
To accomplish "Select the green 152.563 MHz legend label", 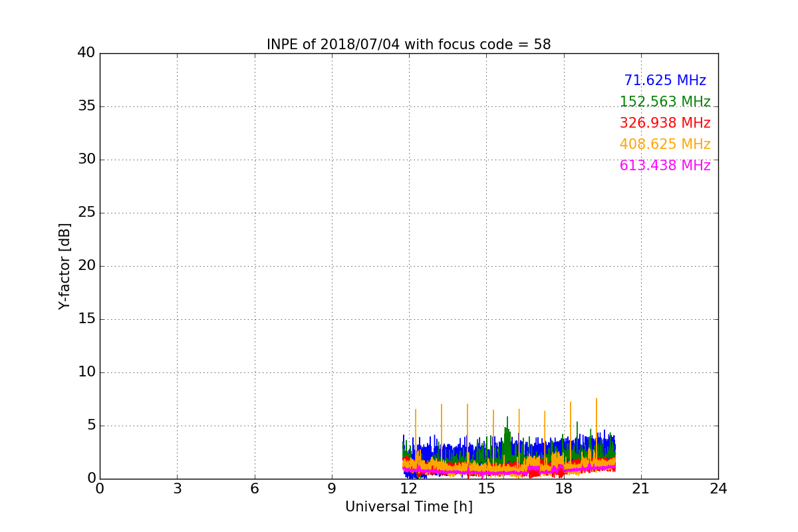I will (665, 102).
